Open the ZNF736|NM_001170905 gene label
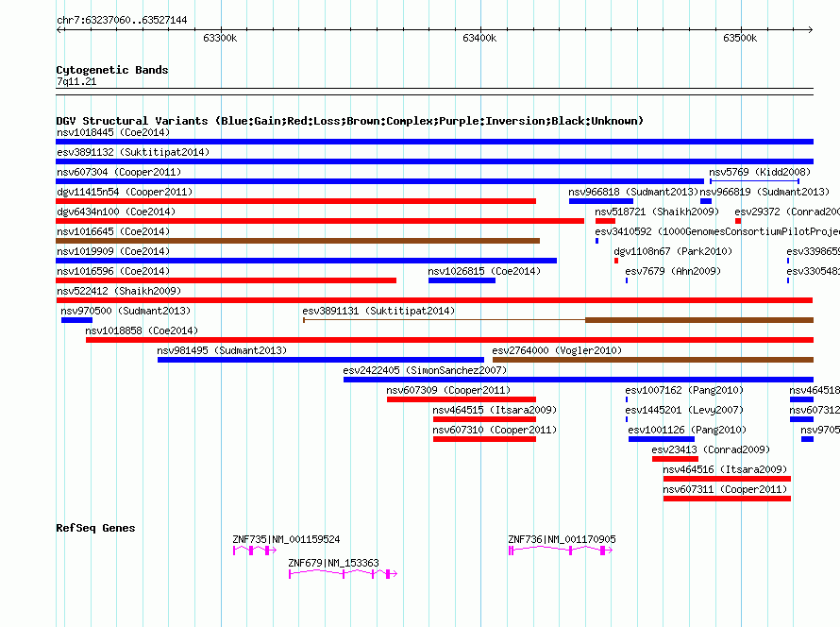Image resolution: width=840 pixels, height=627 pixels. 562,539
